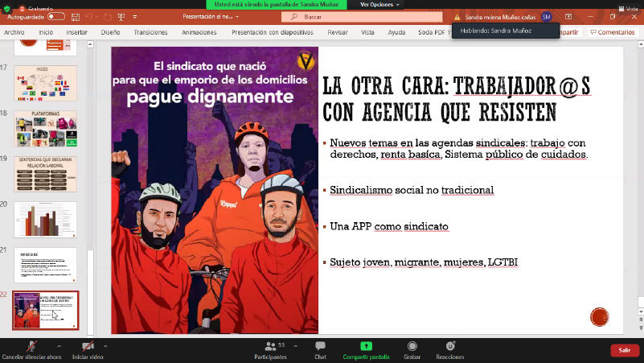Expand the participants options caret

tap(295, 346)
